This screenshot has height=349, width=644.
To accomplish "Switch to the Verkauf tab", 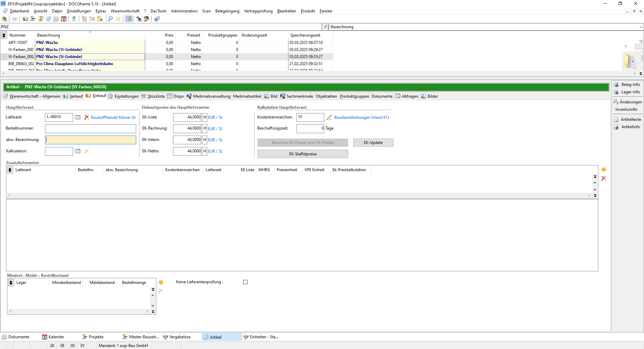I will pos(73,96).
